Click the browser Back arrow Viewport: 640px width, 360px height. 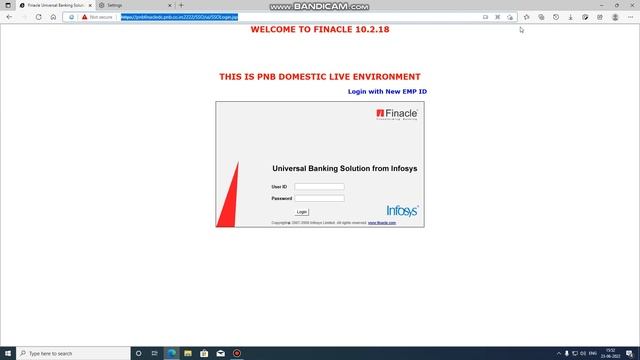[9, 17]
